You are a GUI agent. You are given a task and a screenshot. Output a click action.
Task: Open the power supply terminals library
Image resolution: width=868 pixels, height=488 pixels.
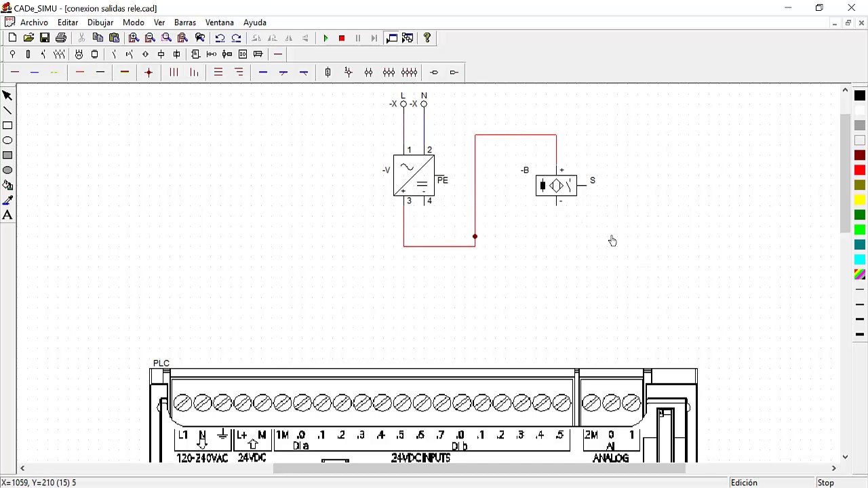tap(12, 54)
